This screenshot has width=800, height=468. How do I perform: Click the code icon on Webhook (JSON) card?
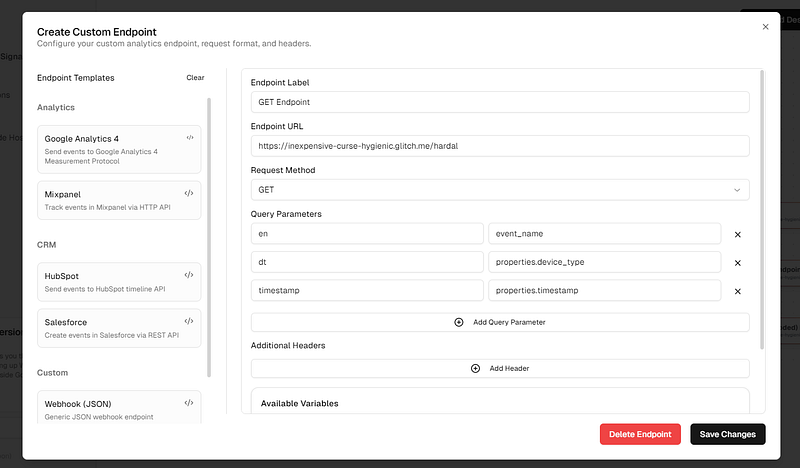point(189,403)
